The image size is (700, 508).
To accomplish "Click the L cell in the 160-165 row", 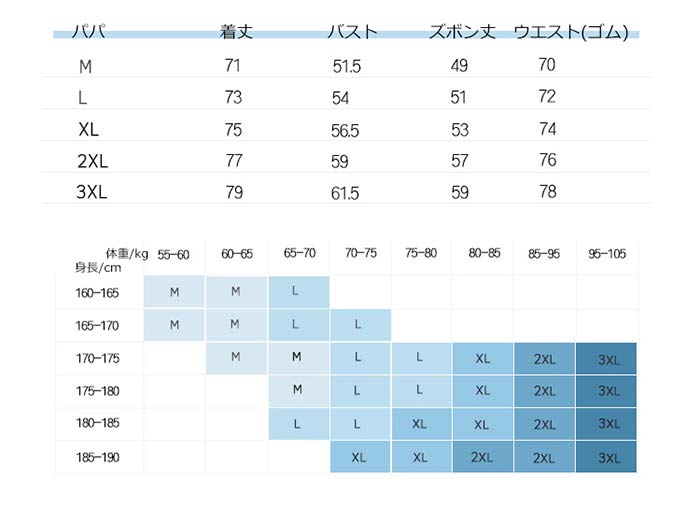I will point(298,292).
